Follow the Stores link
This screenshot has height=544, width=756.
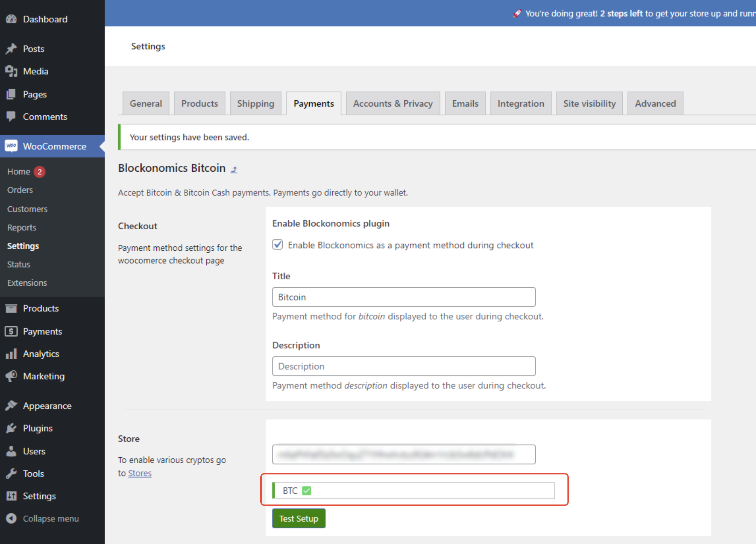point(140,473)
